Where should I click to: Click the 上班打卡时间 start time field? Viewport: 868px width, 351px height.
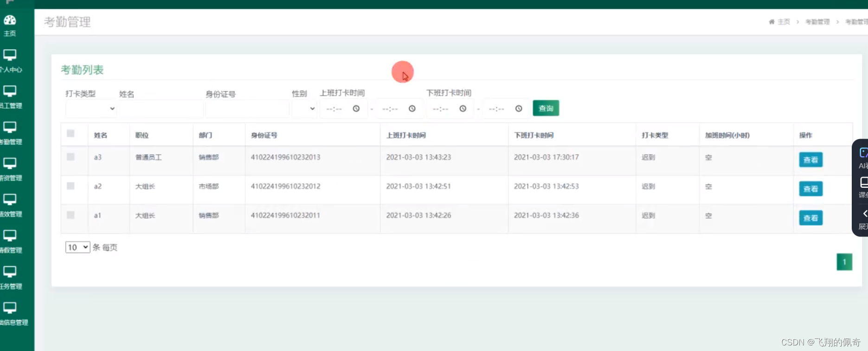[x=343, y=108]
